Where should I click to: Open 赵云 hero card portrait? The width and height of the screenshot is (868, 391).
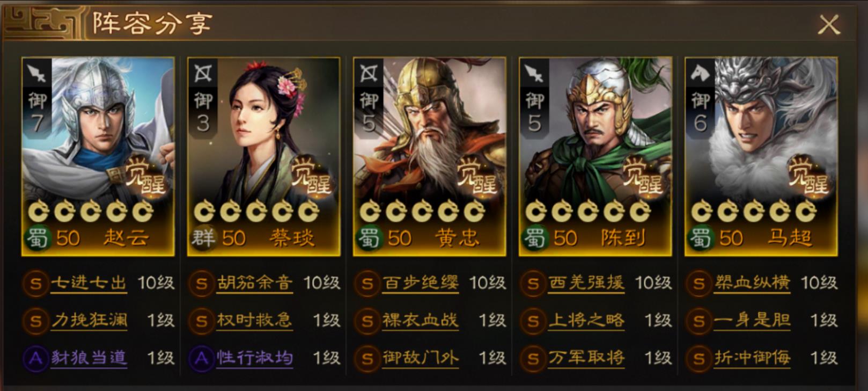[98, 156]
